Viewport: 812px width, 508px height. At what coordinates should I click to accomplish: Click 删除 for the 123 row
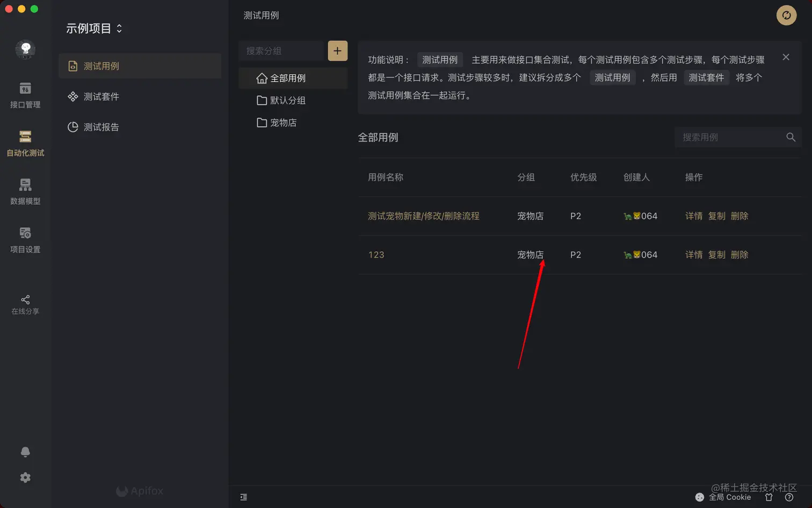pyautogui.click(x=740, y=255)
